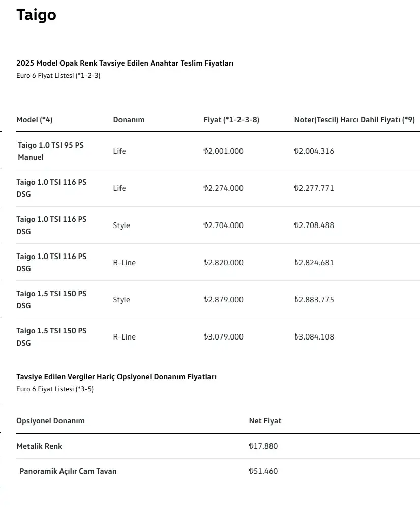Click the ₺2.883.775 price value
The width and height of the screenshot is (420, 509).
(x=314, y=300)
